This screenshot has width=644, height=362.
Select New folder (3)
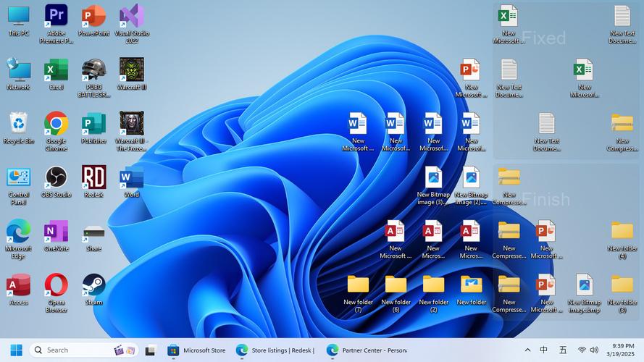point(622,293)
